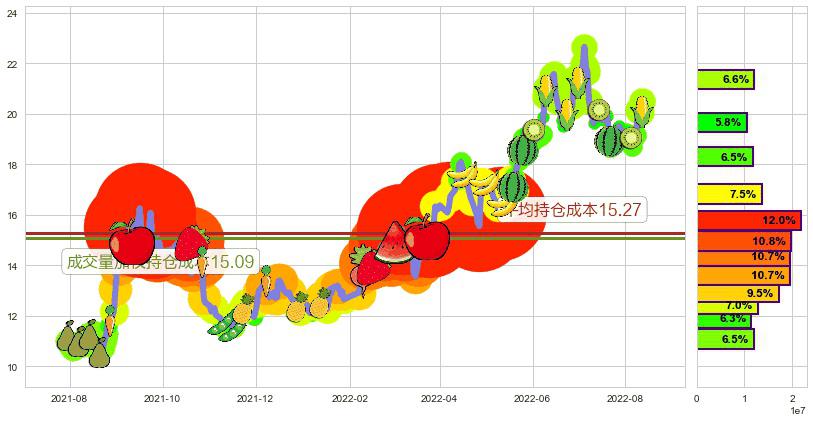The width and height of the screenshot is (813, 422).
Task: Click the 2021-12 x-axis date label
Action: tap(256, 397)
